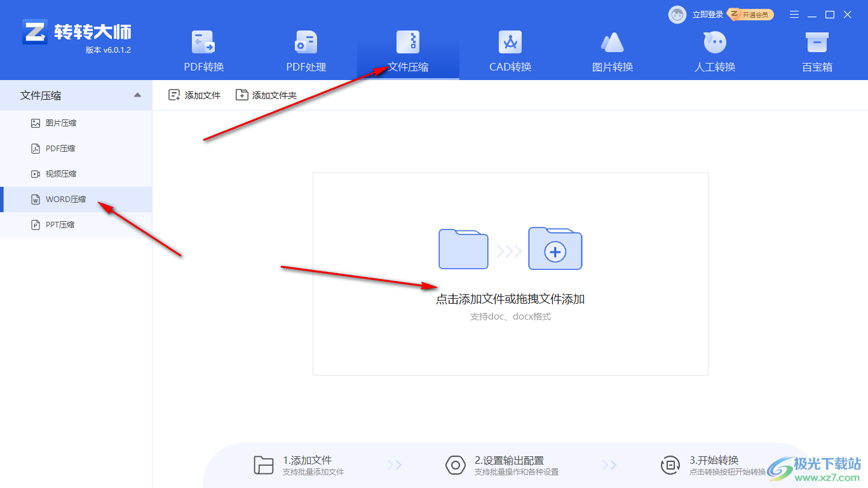Click the 添加文件夹 folder-plus icon

241,95
